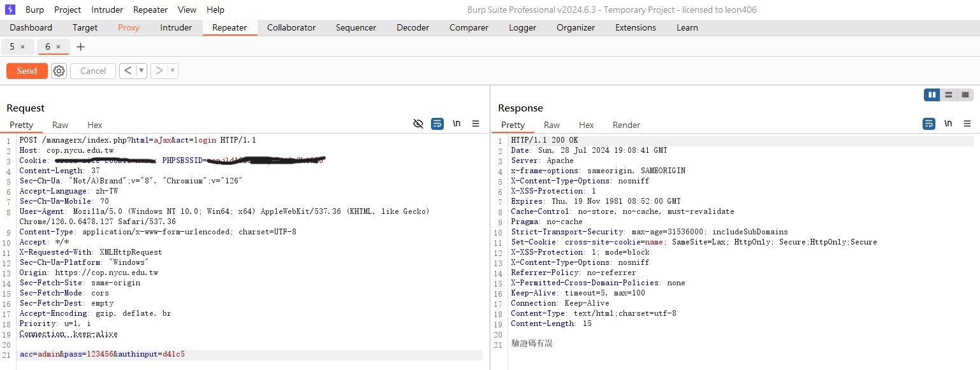Click the Set-Cookie response header line
The width and height of the screenshot is (980, 370).
tap(694, 242)
